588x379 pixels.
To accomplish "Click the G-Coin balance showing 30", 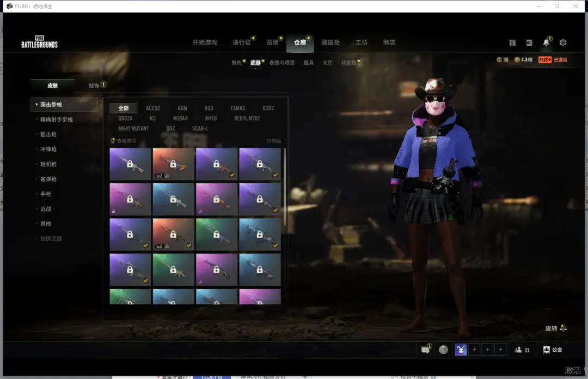I will [x=503, y=60].
